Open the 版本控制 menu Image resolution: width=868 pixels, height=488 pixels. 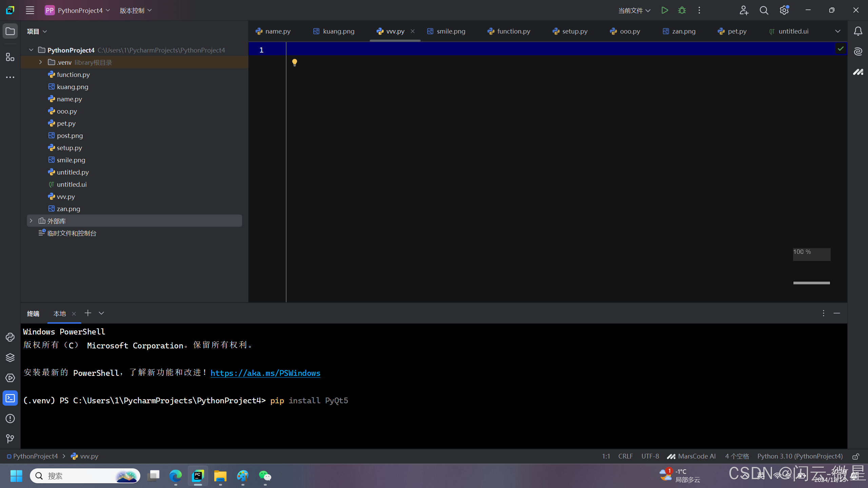[x=136, y=11]
